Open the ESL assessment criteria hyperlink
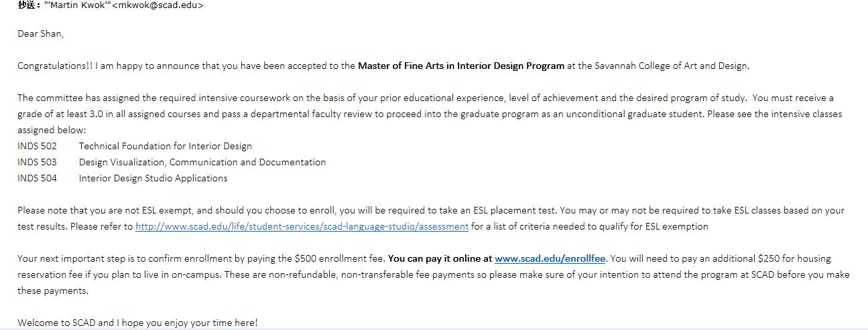The image size is (868, 330). [x=302, y=226]
